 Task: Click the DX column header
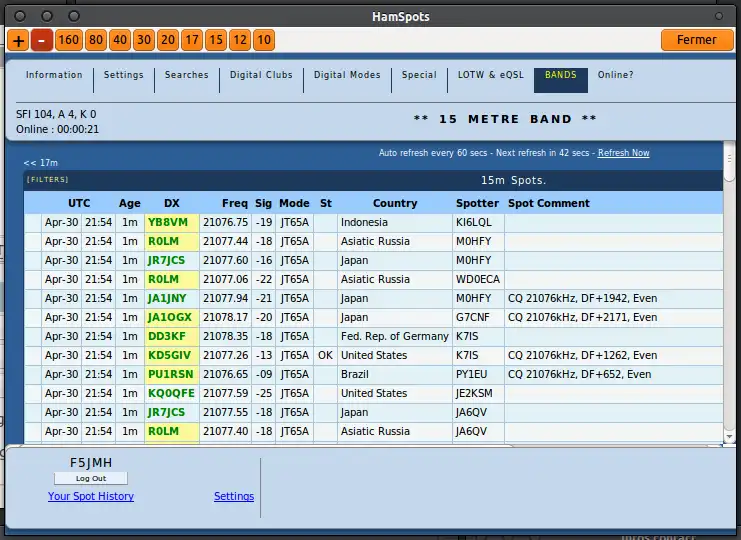point(172,204)
